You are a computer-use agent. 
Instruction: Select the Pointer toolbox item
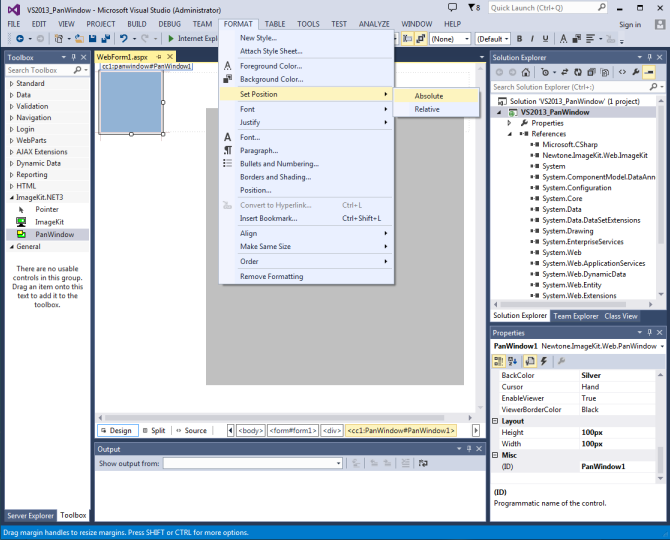pyautogui.click(x=47, y=209)
